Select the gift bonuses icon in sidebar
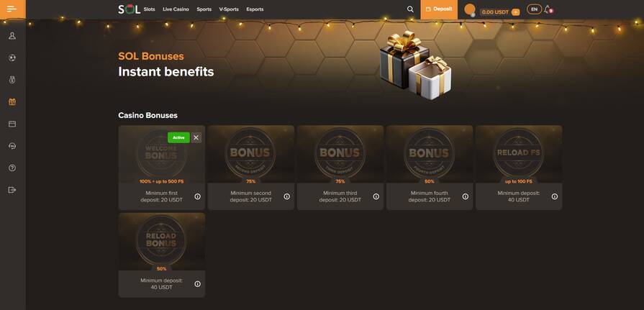644x310 pixels. click(x=12, y=102)
